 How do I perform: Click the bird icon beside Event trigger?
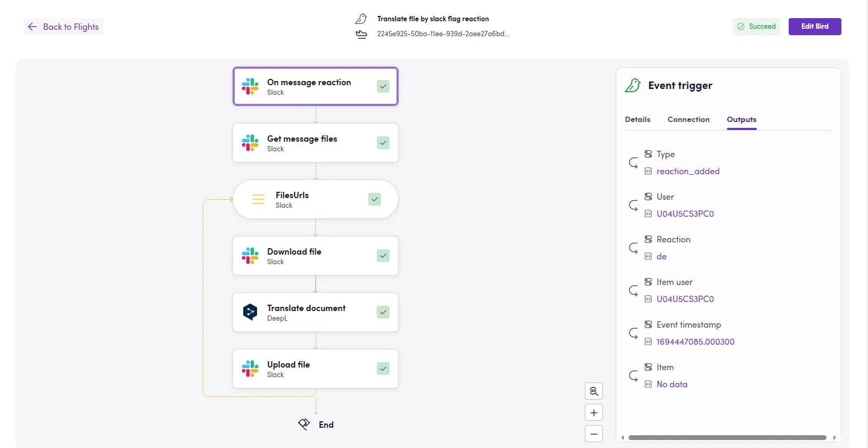pos(633,85)
